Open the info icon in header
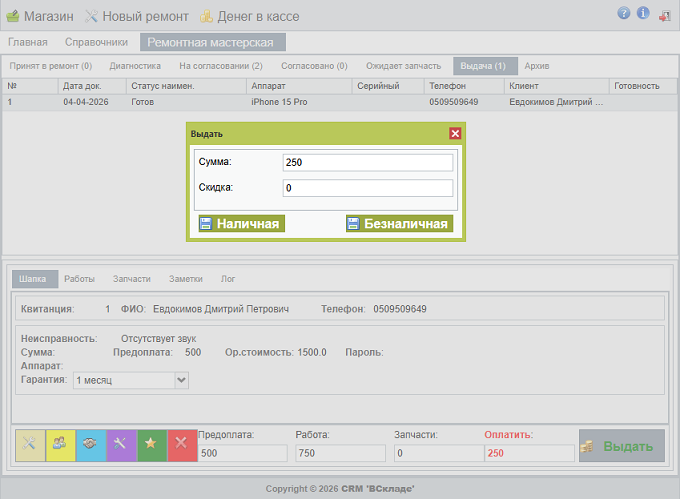 [643, 14]
